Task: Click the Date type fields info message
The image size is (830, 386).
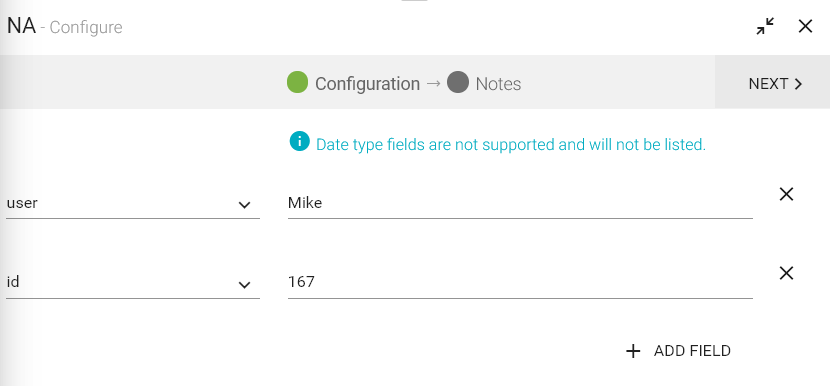Action: point(510,145)
